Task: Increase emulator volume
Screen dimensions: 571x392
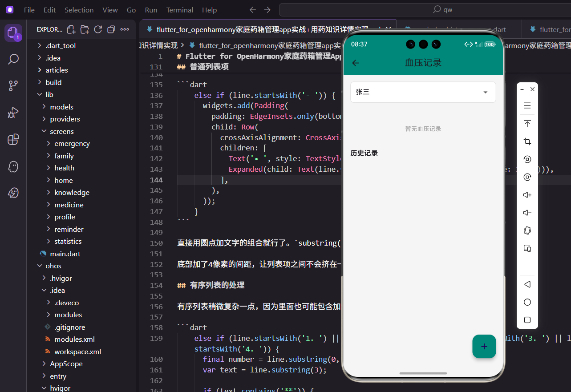Action: tap(527, 195)
